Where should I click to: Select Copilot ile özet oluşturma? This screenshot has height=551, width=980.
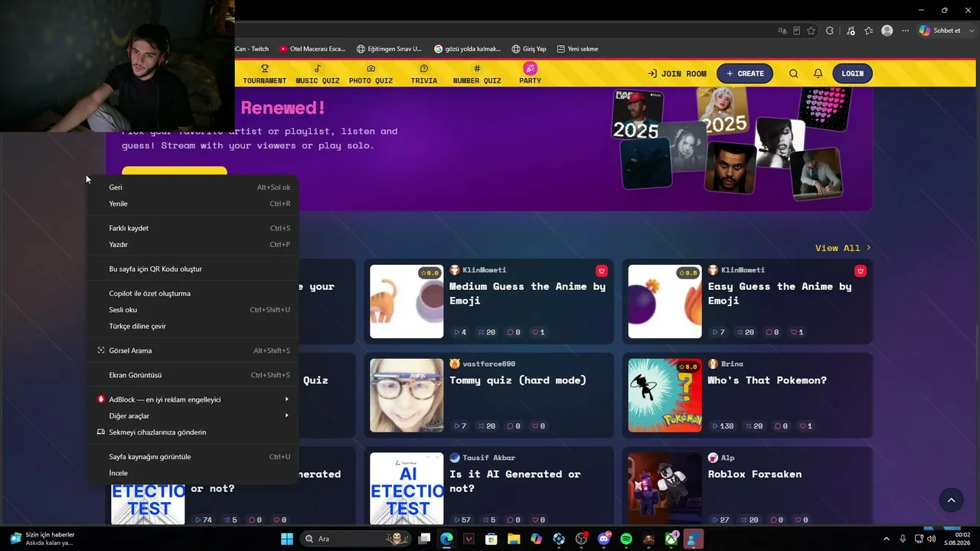coord(194,293)
